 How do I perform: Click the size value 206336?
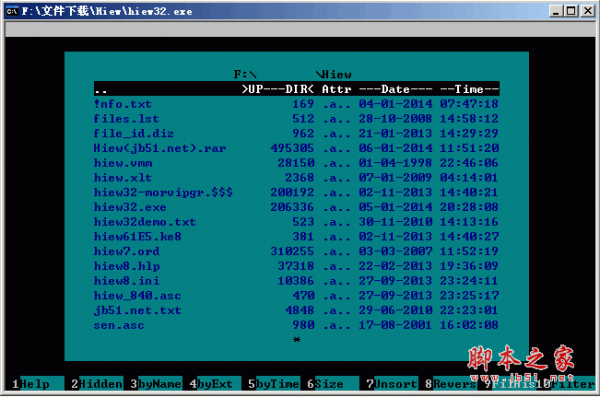[x=292, y=207]
